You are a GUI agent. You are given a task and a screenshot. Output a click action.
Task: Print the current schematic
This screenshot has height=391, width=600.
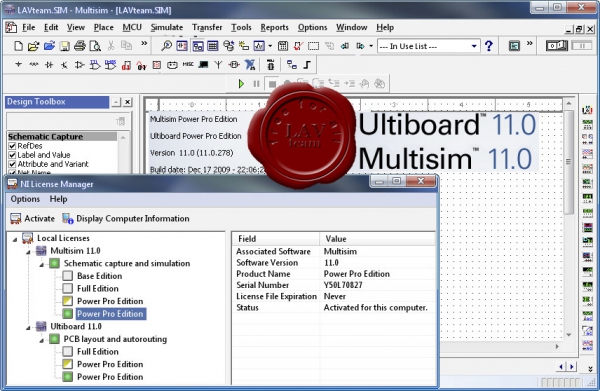click(x=80, y=46)
